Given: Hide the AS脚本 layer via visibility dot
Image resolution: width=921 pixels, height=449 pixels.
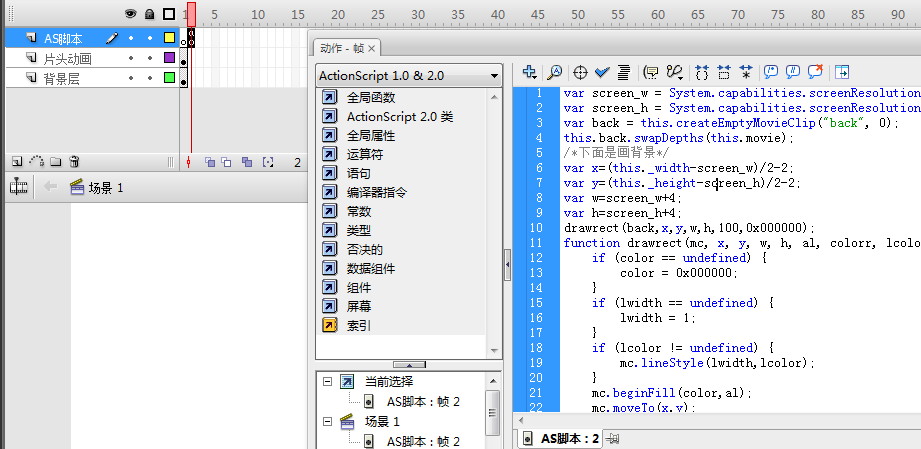Looking at the screenshot, I should coord(131,38).
